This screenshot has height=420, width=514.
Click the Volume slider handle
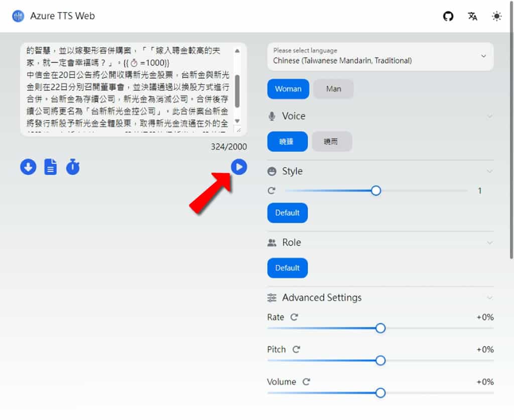pos(380,393)
